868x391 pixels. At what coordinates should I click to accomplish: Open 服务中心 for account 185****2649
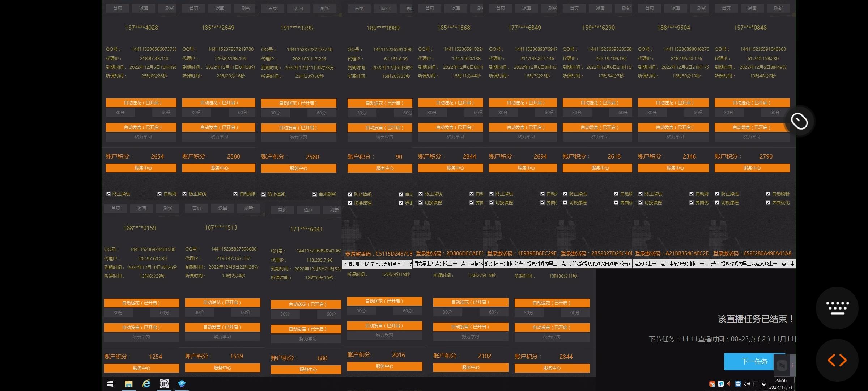click(219, 168)
